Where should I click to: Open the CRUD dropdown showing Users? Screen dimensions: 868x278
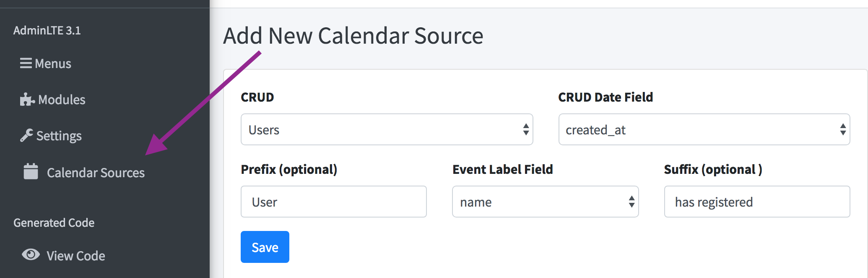click(387, 130)
